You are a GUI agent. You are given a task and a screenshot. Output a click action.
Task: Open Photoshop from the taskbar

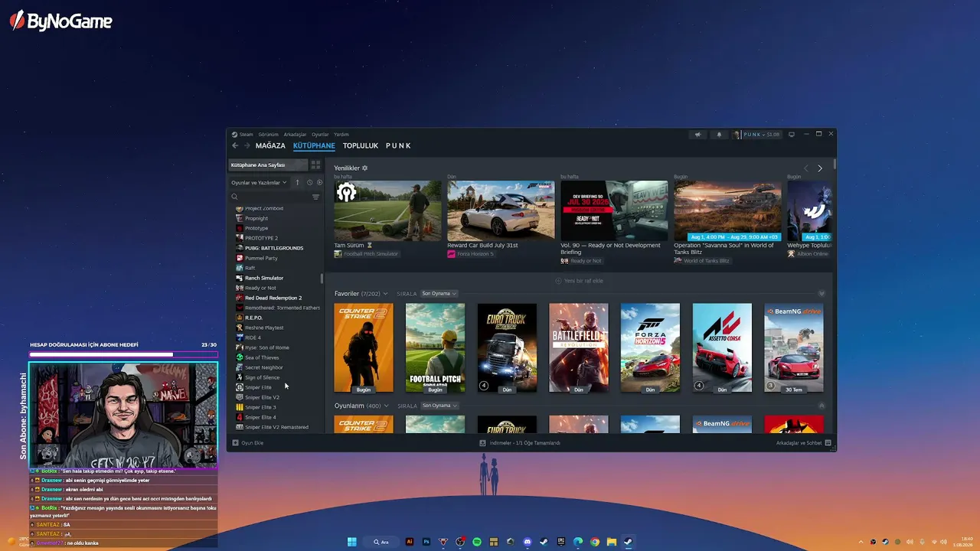[426, 542]
